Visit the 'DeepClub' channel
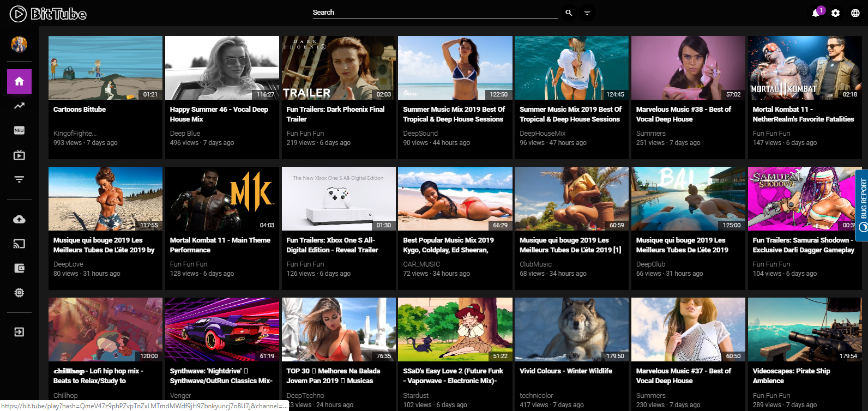 [651, 264]
